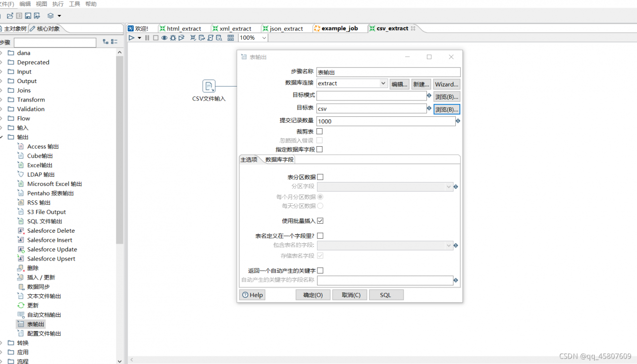Viewport: 637px width, 364px height.
Task: Enable the 返回一个自动产生的关键字 checkbox
Action: 320,271
